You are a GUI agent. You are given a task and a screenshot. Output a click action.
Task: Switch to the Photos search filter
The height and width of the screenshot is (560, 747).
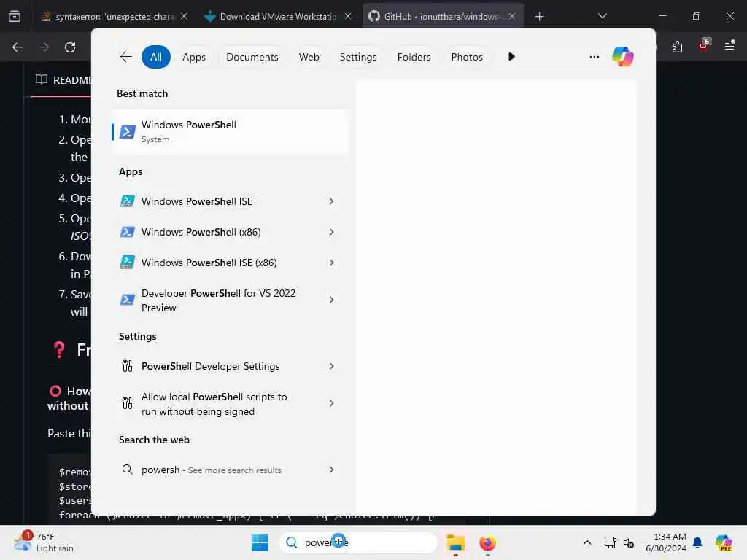[466, 57]
